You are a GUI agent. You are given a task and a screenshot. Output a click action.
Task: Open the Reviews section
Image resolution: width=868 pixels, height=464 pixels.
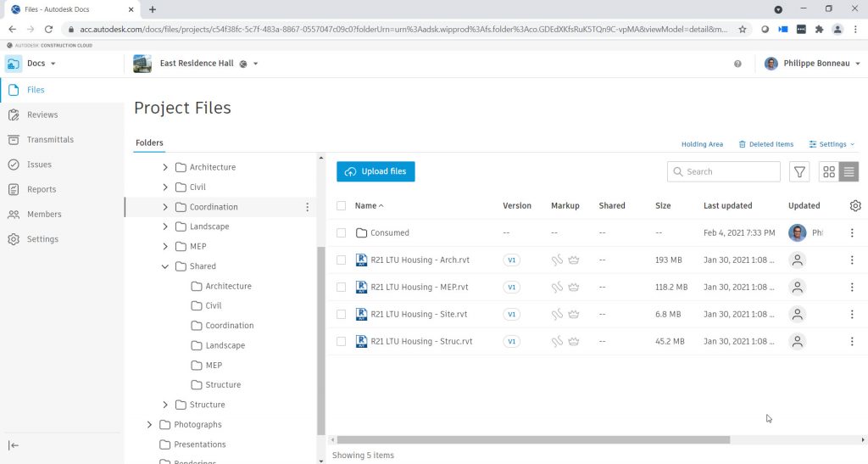(42, 115)
